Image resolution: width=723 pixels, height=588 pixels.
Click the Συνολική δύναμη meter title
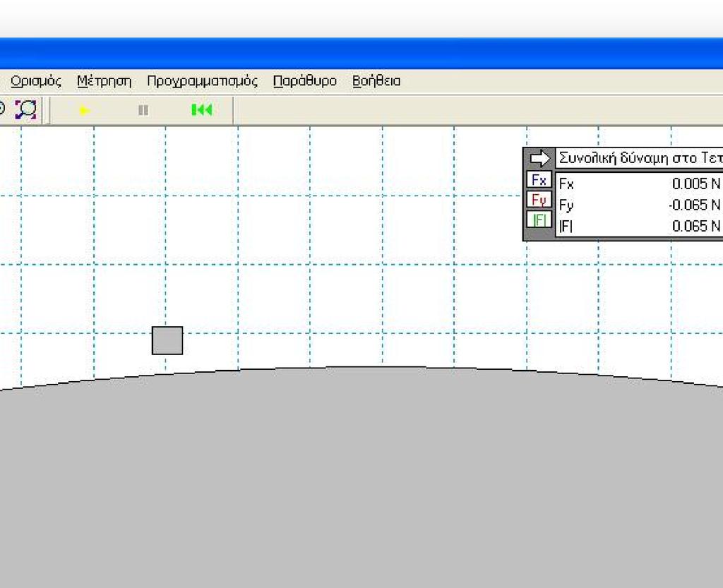point(640,159)
